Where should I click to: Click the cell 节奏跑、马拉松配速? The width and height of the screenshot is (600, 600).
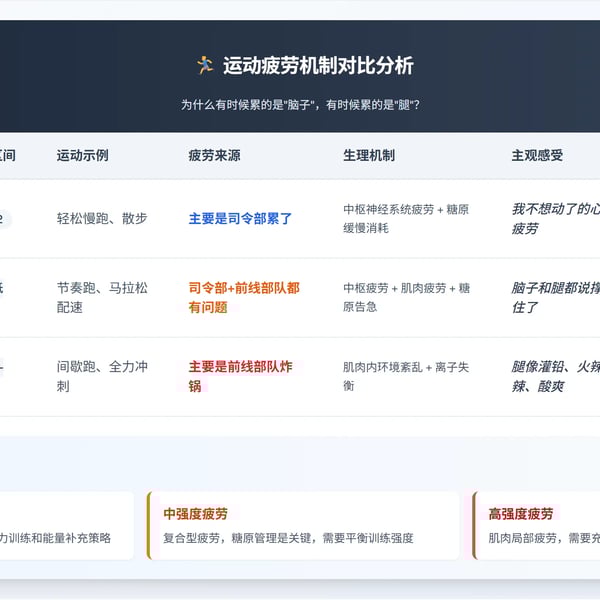pos(102,297)
